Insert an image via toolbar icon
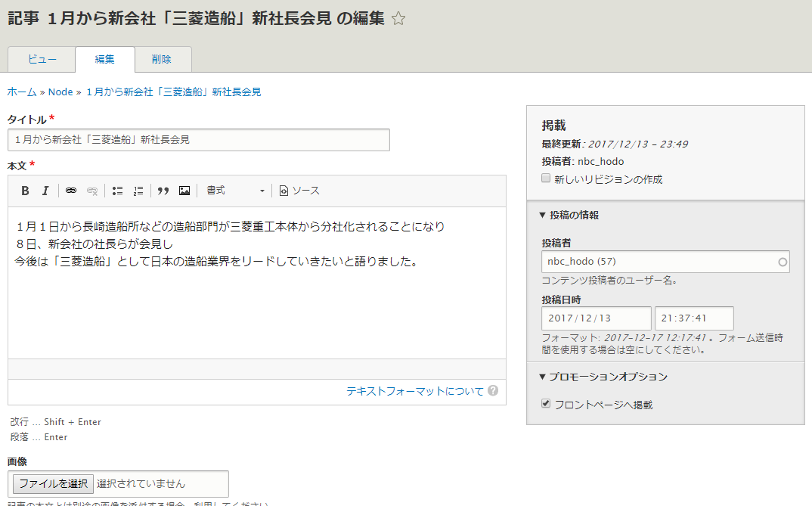Screen dimensions: 812x506 click(x=184, y=191)
